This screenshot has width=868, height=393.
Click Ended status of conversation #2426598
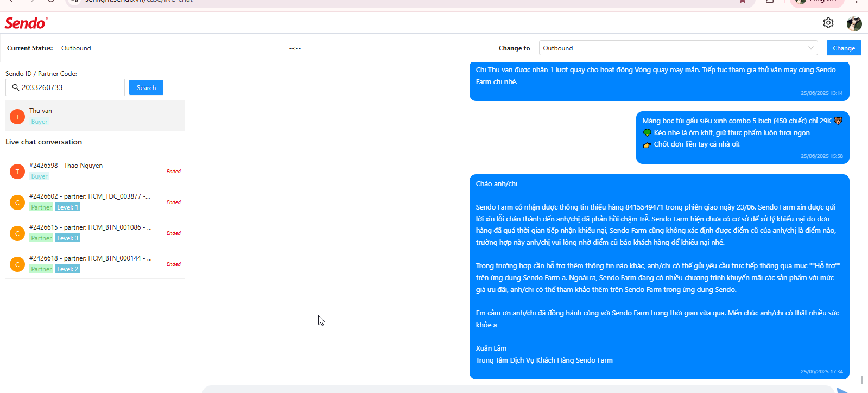pyautogui.click(x=174, y=172)
